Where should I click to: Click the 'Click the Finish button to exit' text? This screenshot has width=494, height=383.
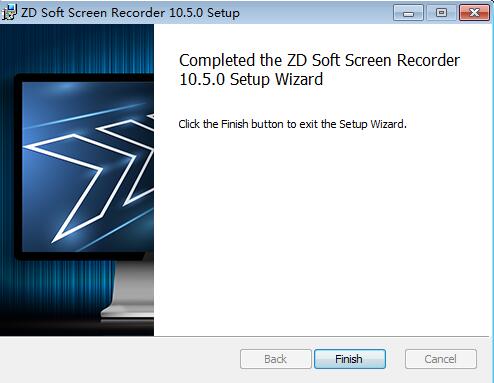tap(292, 124)
